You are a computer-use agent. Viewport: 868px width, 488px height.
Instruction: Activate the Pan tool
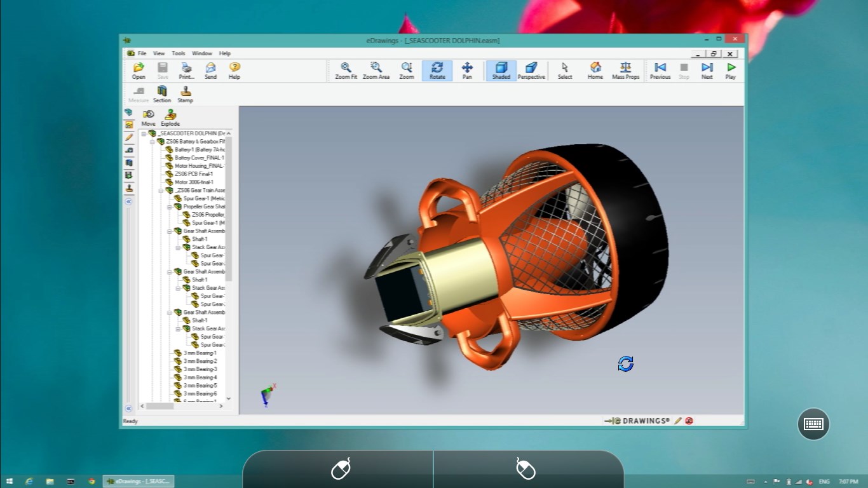[467, 70]
